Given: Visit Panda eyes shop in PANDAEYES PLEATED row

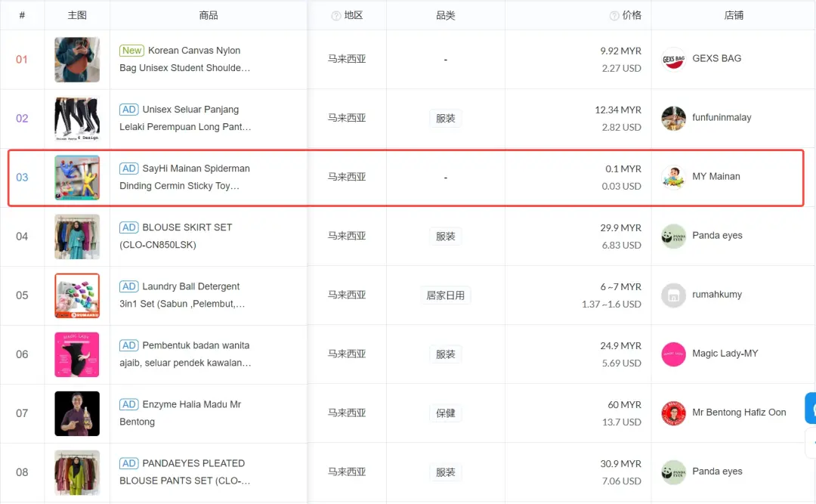Looking at the screenshot, I should [x=717, y=472].
